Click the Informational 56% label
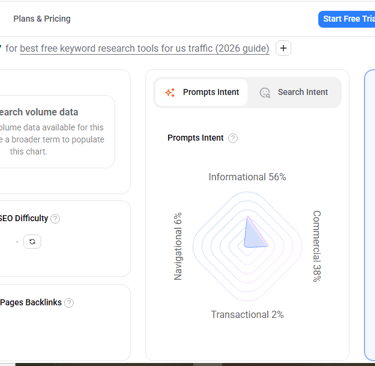 point(247,177)
